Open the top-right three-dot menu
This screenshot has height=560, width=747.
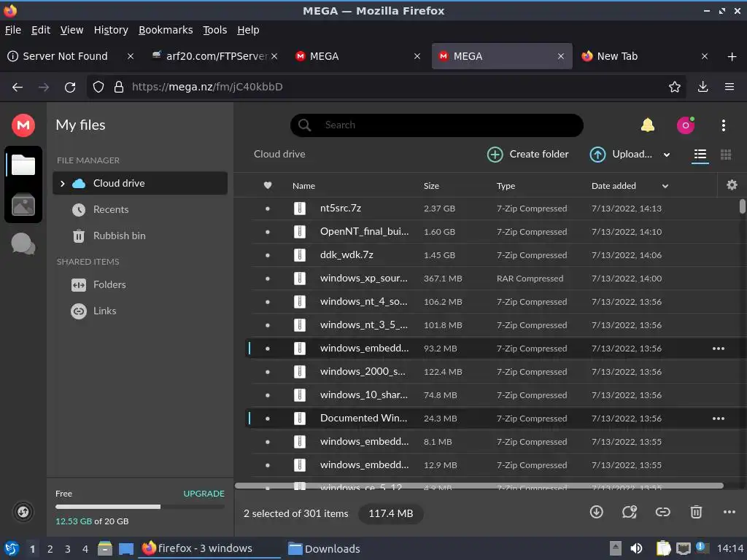coord(723,125)
